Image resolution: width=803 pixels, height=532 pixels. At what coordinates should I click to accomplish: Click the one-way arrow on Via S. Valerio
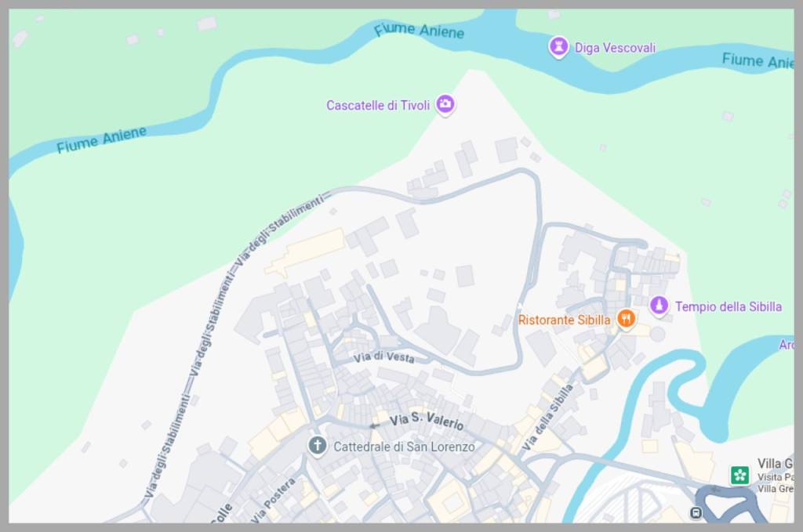pos(375,425)
